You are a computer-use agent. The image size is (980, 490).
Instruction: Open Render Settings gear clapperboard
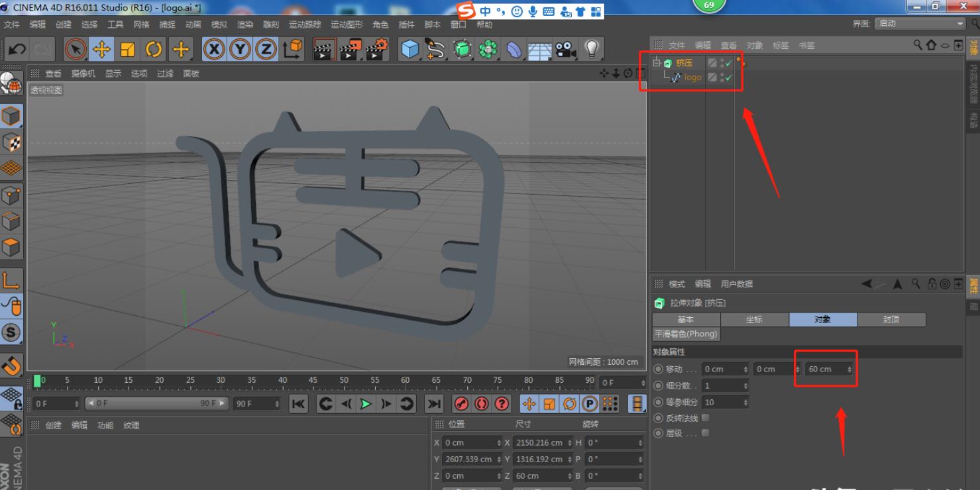point(376,49)
